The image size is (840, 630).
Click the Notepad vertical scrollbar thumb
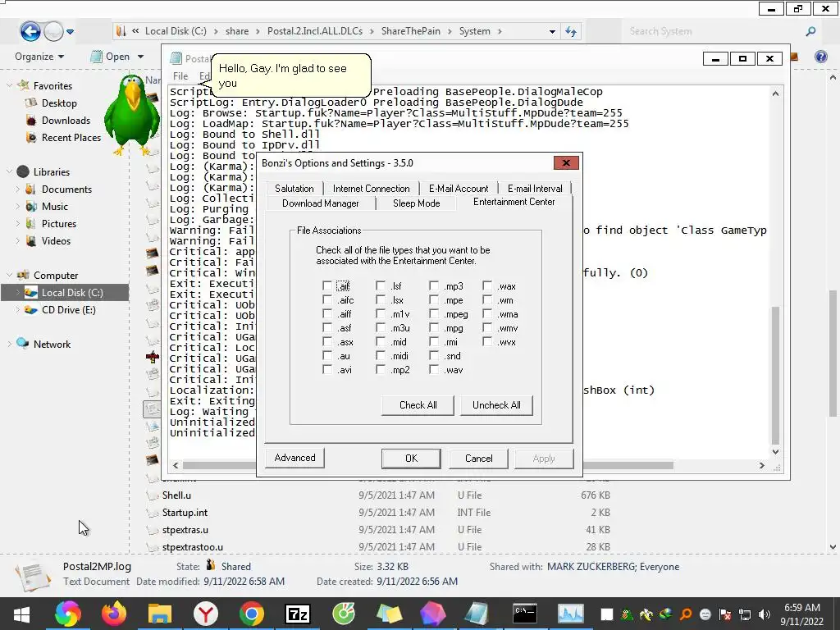click(x=775, y=375)
